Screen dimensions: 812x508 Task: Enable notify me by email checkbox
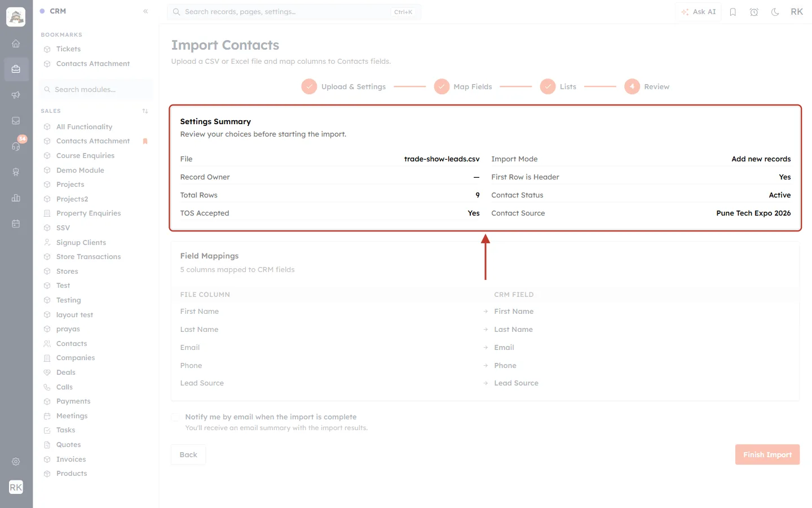point(175,417)
